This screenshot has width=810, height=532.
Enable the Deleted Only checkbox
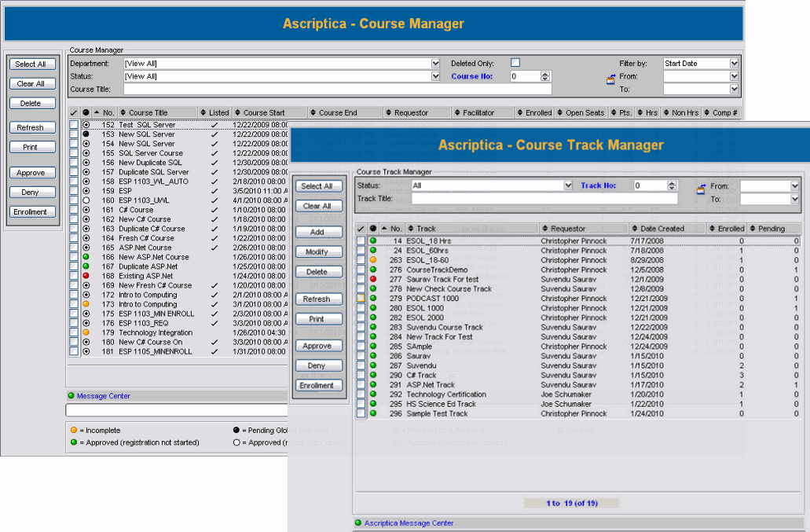click(515, 63)
